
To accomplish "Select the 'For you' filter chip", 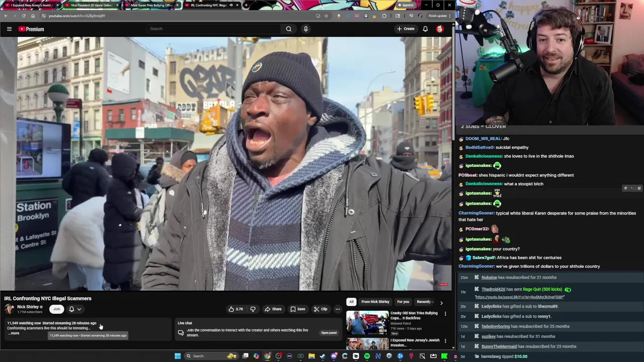I will pos(403,302).
